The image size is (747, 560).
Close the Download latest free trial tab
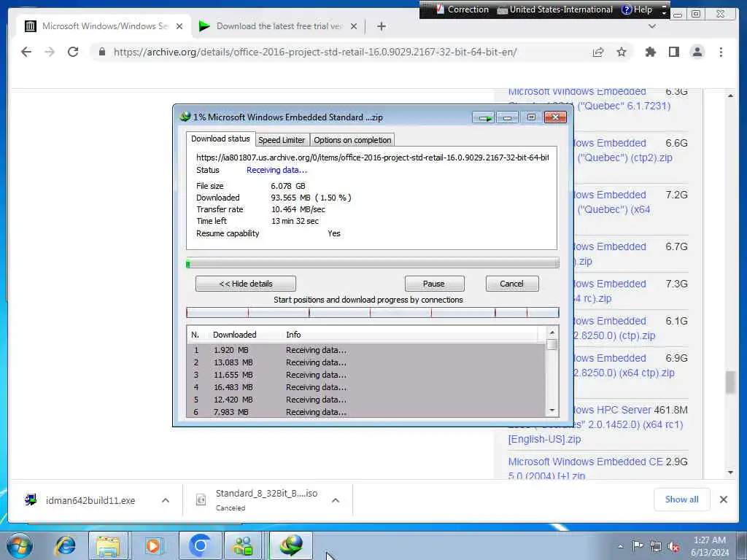pos(354,26)
